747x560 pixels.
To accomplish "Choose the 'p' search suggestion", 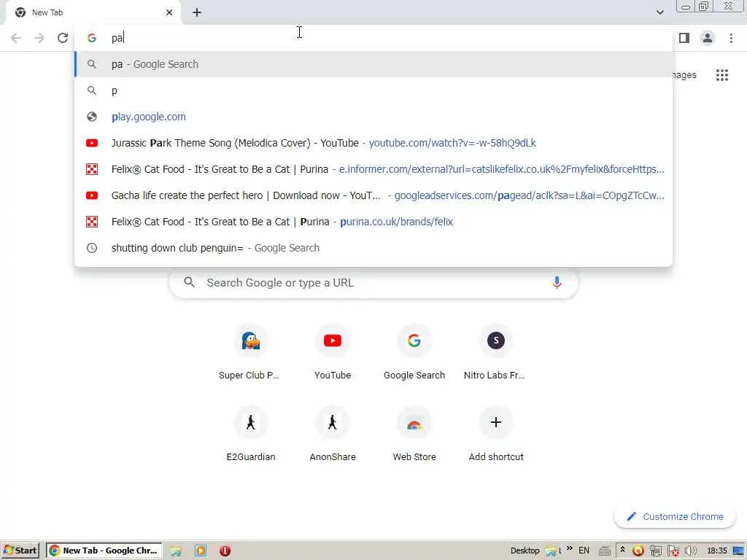I will (x=373, y=90).
